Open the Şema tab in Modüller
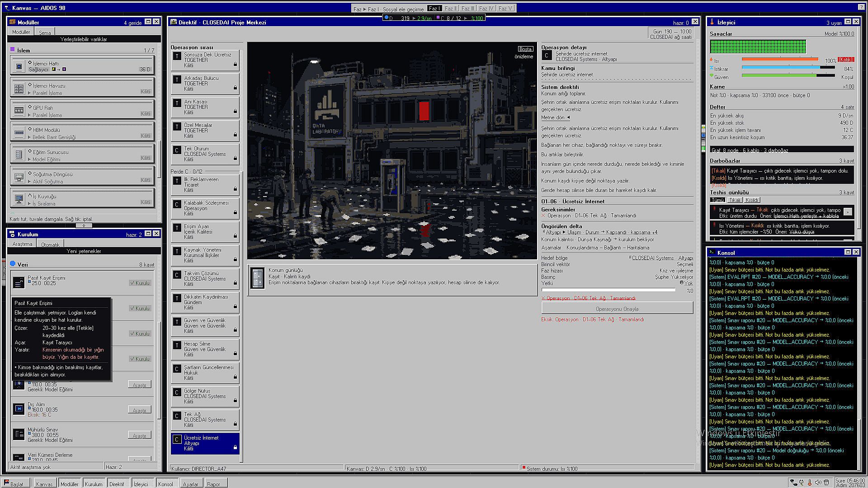Viewport: 868px width, 488px height. tap(45, 33)
